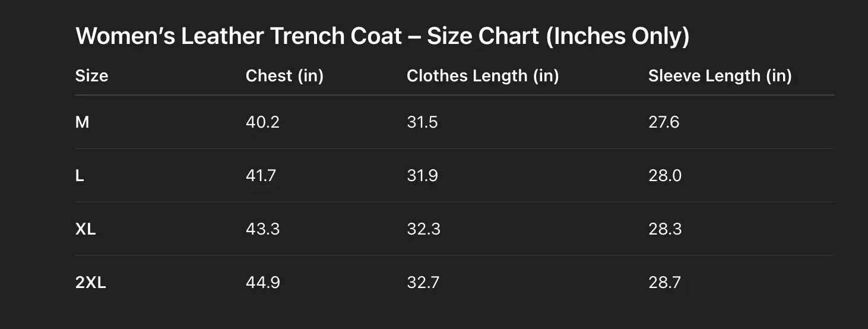Click the M size row label
This screenshot has height=329, width=868.
tap(83, 122)
